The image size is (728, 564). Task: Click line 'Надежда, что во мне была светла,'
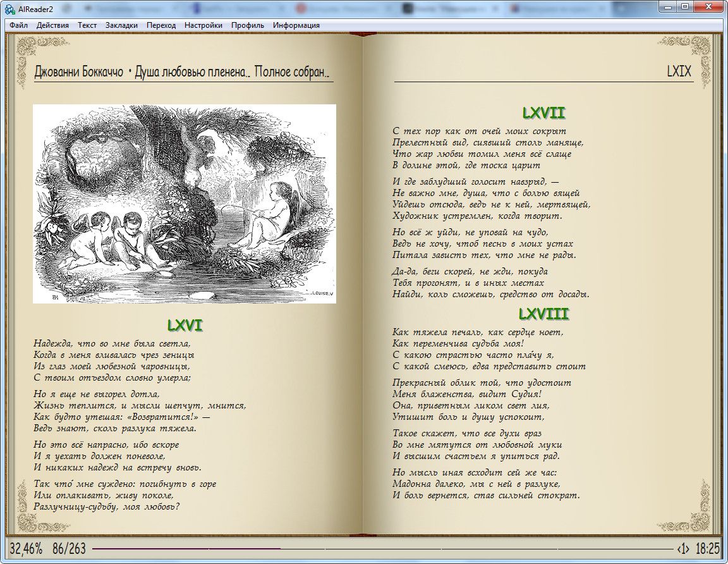click(x=112, y=343)
